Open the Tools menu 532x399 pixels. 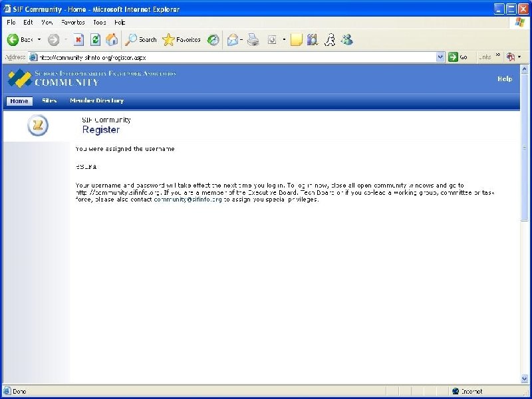tap(100, 23)
